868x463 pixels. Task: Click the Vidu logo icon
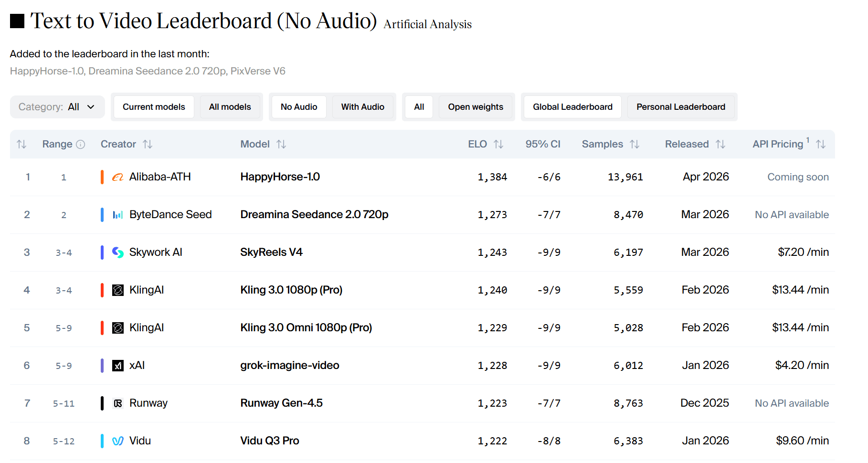click(117, 441)
